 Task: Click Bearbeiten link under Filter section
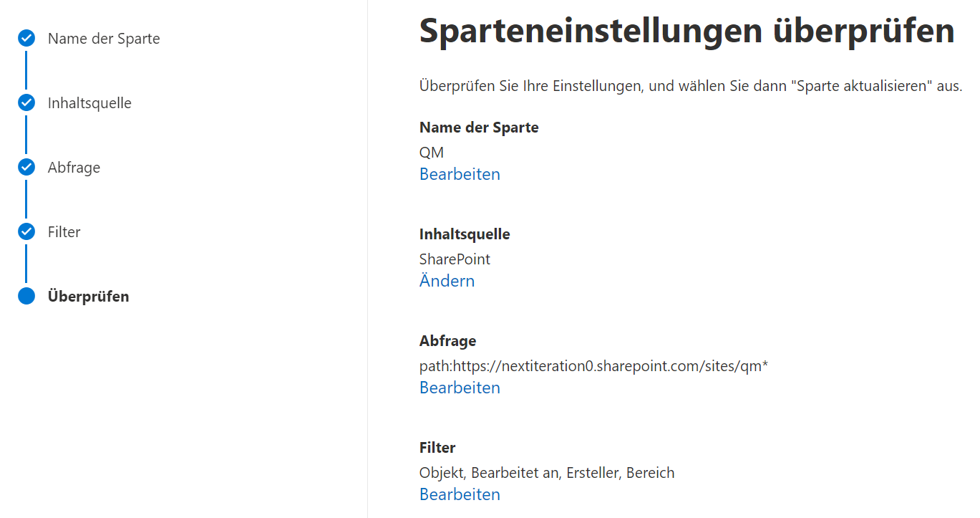click(x=460, y=494)
